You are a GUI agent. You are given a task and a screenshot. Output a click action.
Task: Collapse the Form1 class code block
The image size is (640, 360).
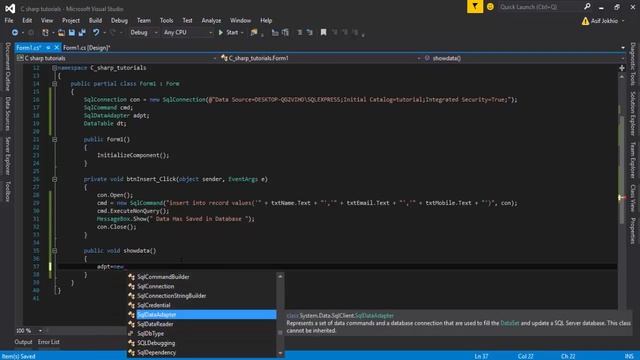[54, 84]
